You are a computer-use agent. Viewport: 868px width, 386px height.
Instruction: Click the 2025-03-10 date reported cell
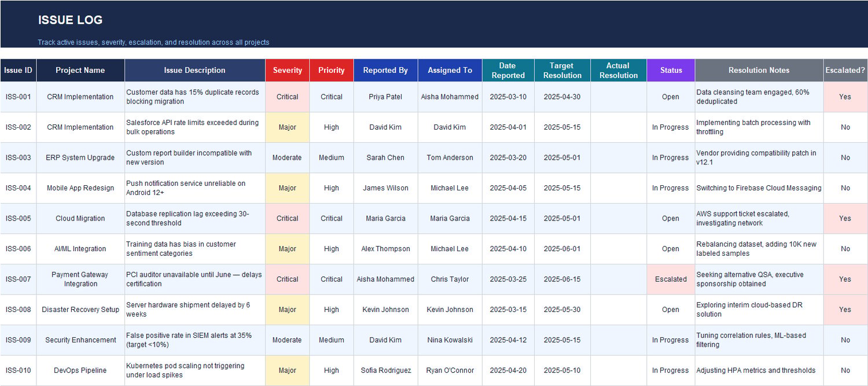point(508,97)
